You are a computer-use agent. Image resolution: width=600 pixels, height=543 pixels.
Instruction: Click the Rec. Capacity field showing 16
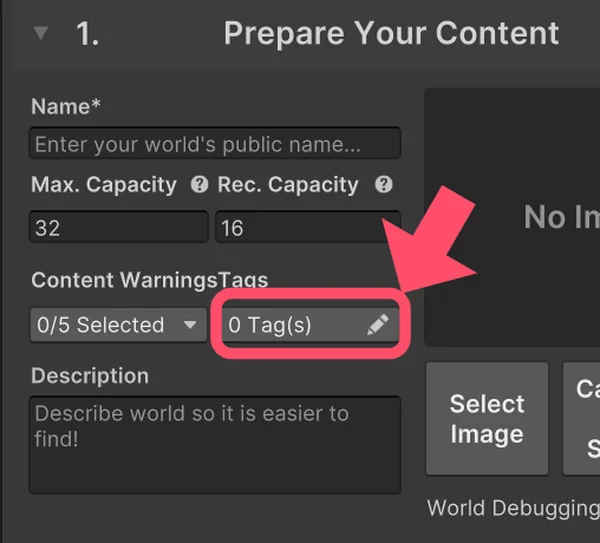click(307, 227)
